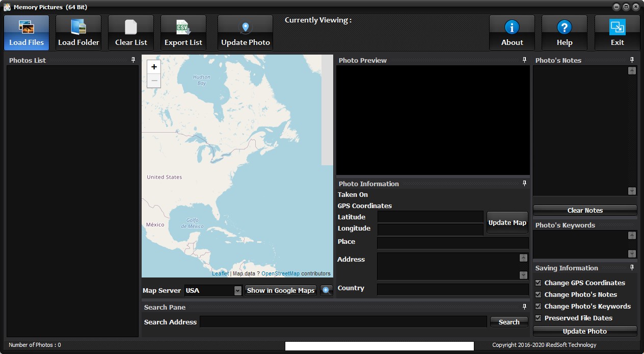Zoom in on the map
This screenshot has width=644, height=354.
(154, 67)
